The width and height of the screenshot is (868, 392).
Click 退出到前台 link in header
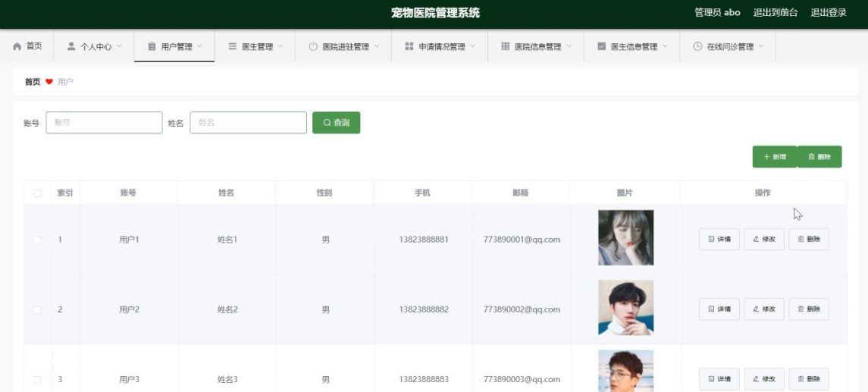tap(776, 13)
